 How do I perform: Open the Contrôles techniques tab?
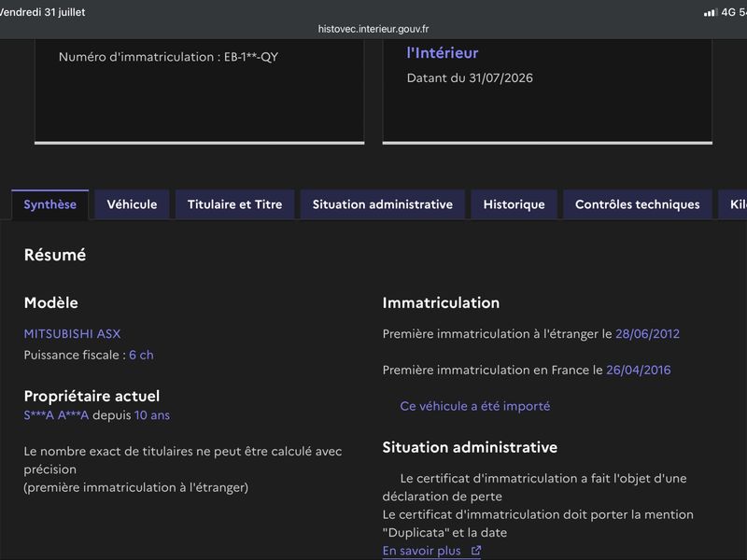[x=638, y=204]
